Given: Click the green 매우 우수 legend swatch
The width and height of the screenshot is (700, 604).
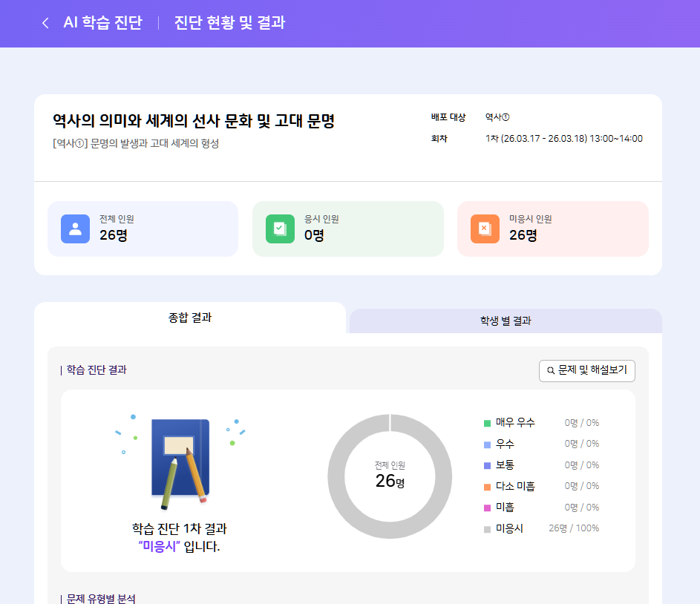Looking at the screenshot, I should (487, 423).
